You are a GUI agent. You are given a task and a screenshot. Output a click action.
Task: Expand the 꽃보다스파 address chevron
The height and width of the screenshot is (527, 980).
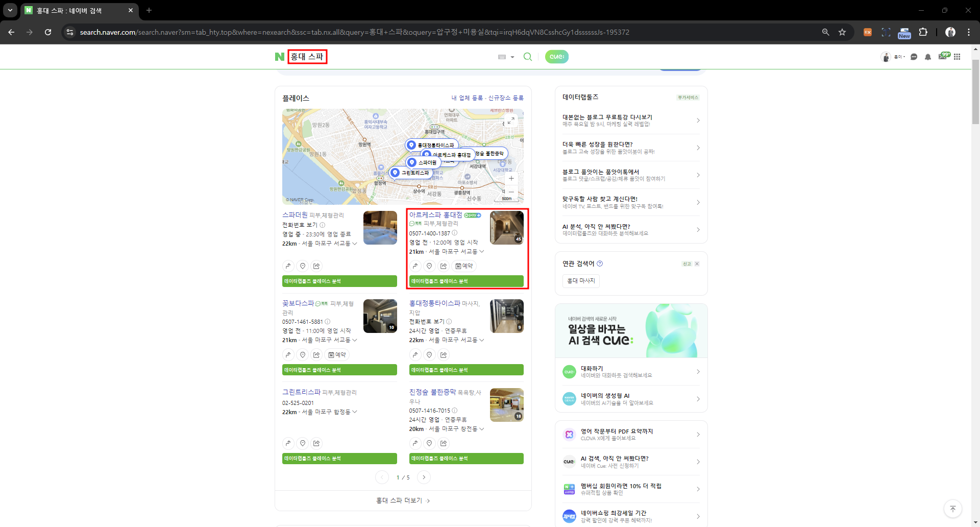(x=355, y=340)
